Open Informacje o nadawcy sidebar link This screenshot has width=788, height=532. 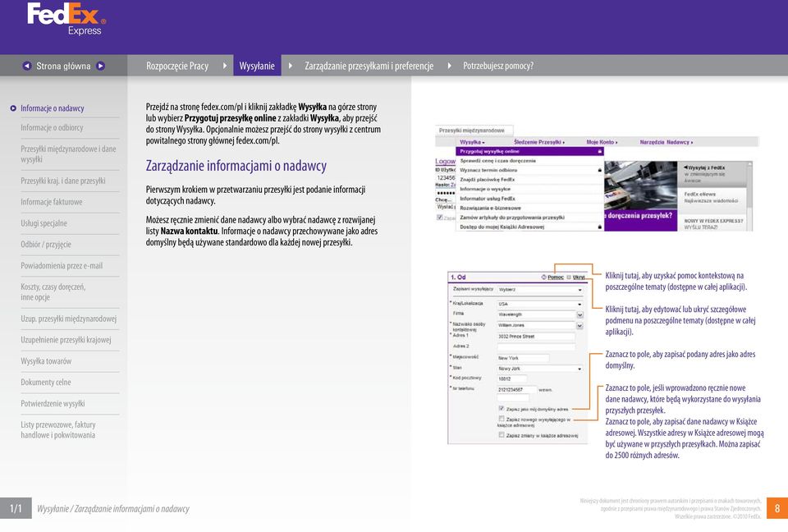point(53,108)
